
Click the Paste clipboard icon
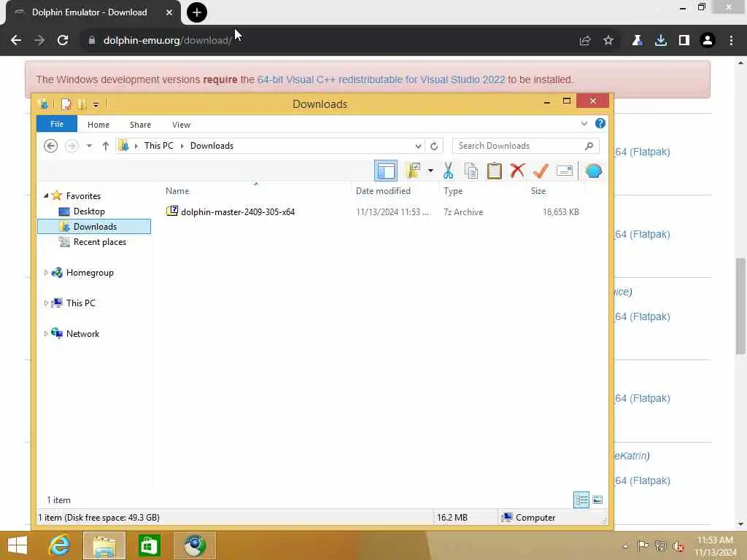pos(494,171)
